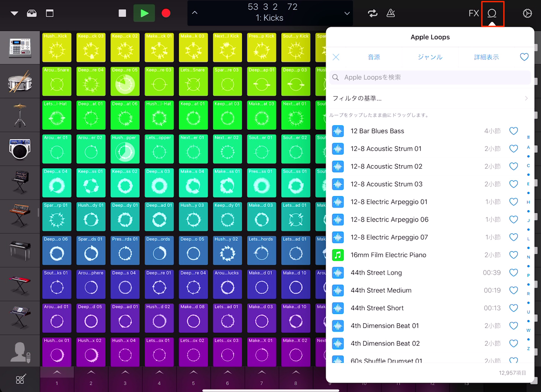Close the Apple Loops popover with X
The height and width of the screenshot is (392, 541).
tap(336, 57)
